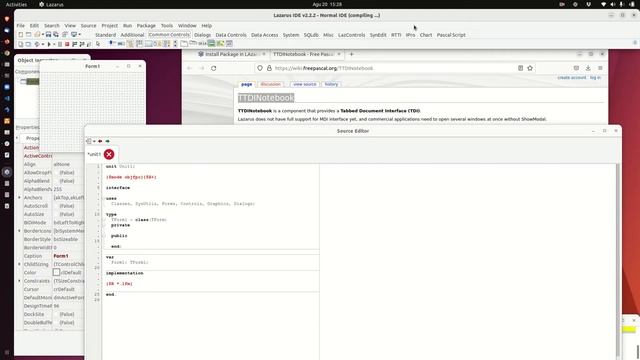The image size is (640, 360).
Task: Click the red Stop toolbar icon
Action: pyautogui.click(x=67, y=44)
